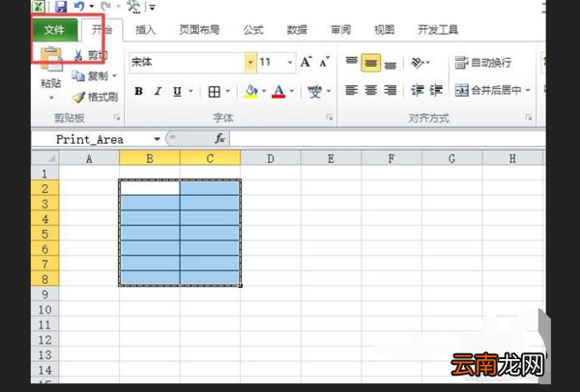Select column B header
Viewport: 580px width, 392px height.
click(150, 158)
